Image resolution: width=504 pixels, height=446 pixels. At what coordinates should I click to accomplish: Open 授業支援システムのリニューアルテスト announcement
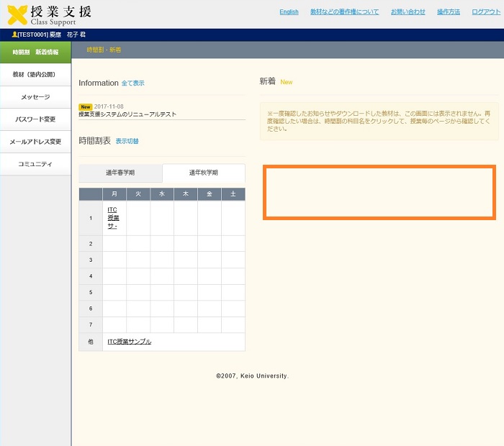point(127,114)
